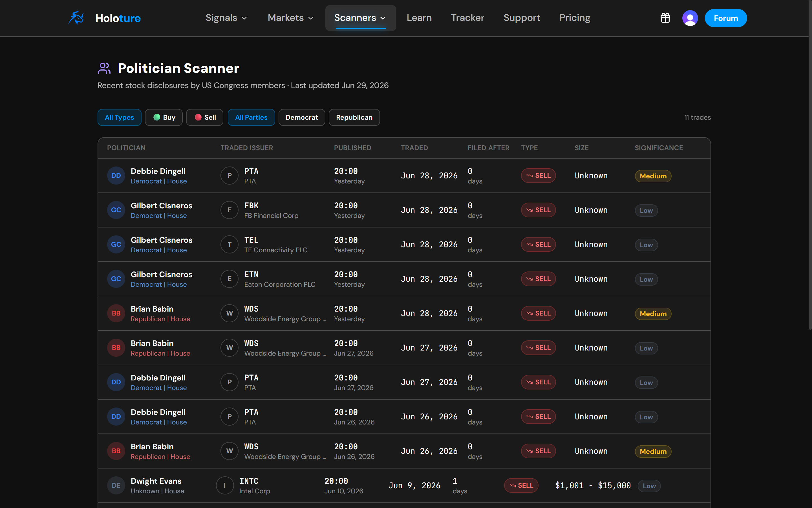The image size is (812, 508).
Task: Click GC avatar in the TEL row
Action: click(116, 244)
